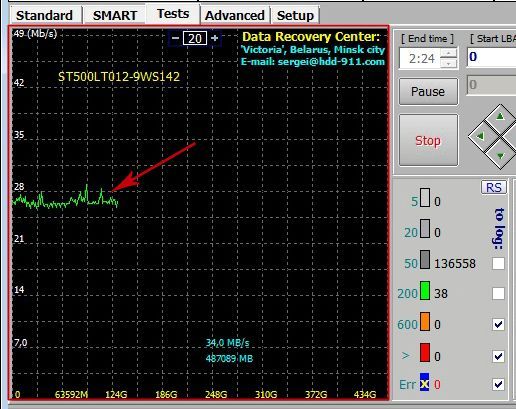516x409 pixels.
Task: Switch to the SMART tab
Action: click(115, 15)
